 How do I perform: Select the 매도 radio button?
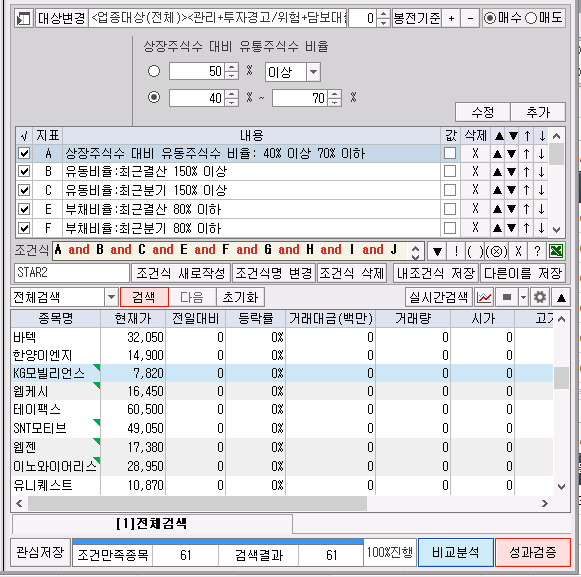pyautogui.click(x=531, y=18)
